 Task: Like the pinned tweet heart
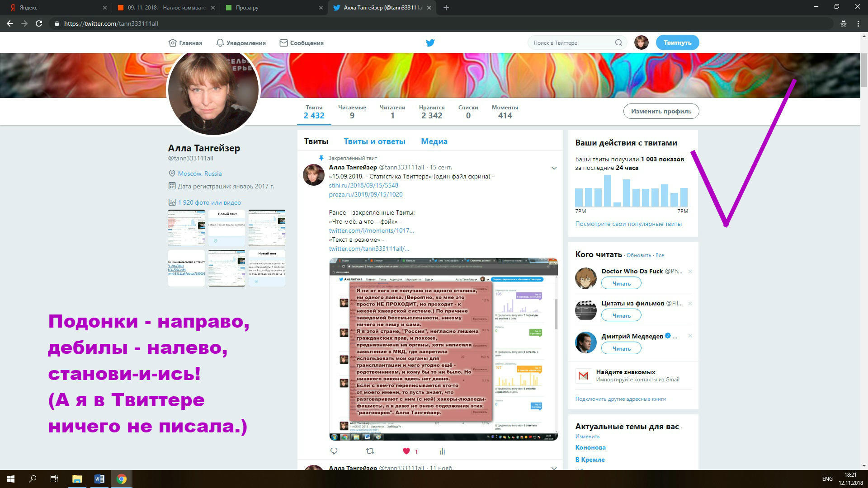point(406,451)
